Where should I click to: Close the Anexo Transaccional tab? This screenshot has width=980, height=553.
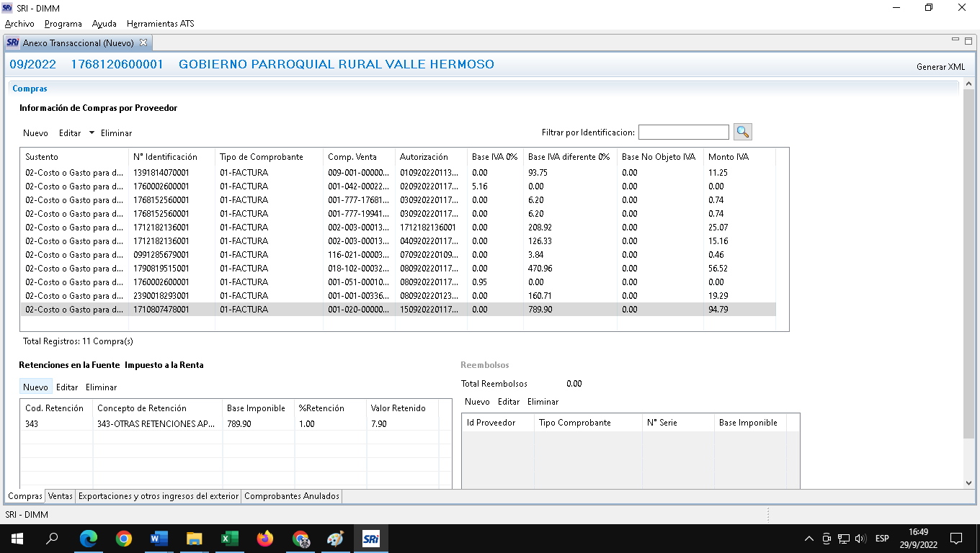click(143, 43)
